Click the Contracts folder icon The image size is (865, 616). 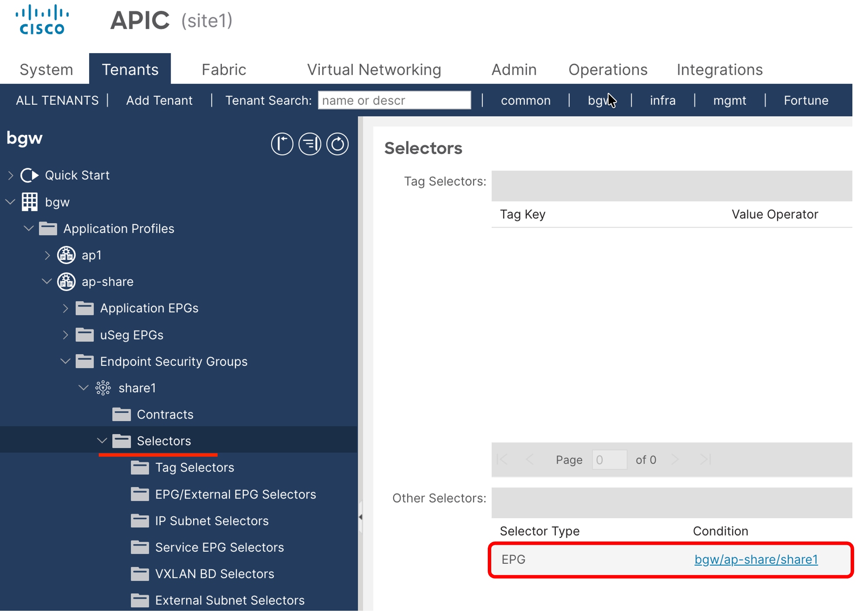[x=121, y=414]
